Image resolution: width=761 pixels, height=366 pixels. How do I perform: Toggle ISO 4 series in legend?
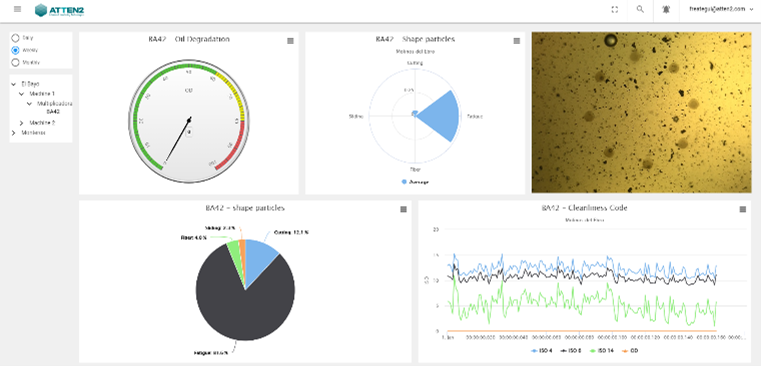(543, 350)
